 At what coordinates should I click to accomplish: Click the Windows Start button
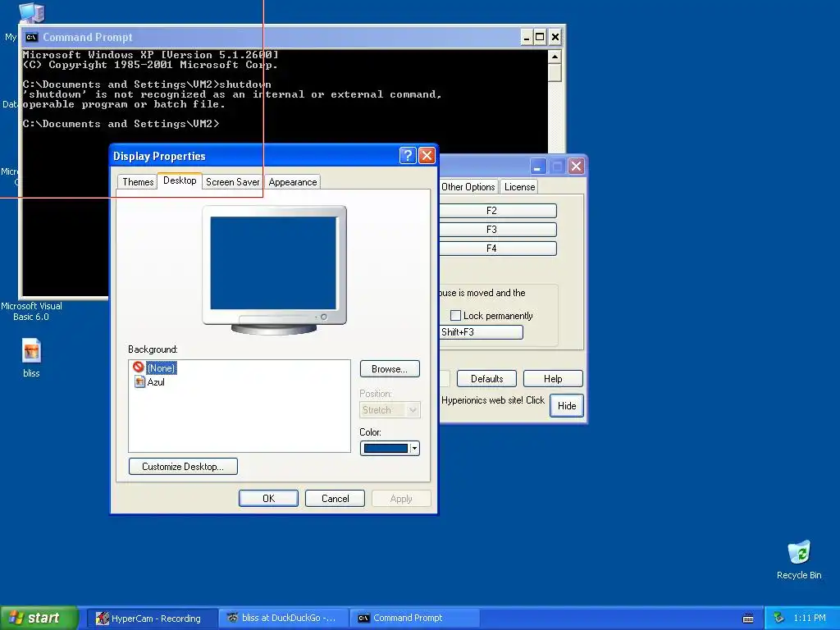pyautogui.click(x=39, y=619)
